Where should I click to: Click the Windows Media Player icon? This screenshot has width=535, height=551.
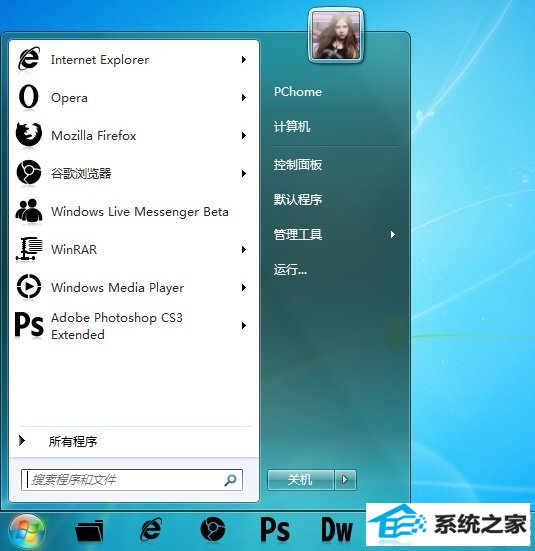click(29, 287)
